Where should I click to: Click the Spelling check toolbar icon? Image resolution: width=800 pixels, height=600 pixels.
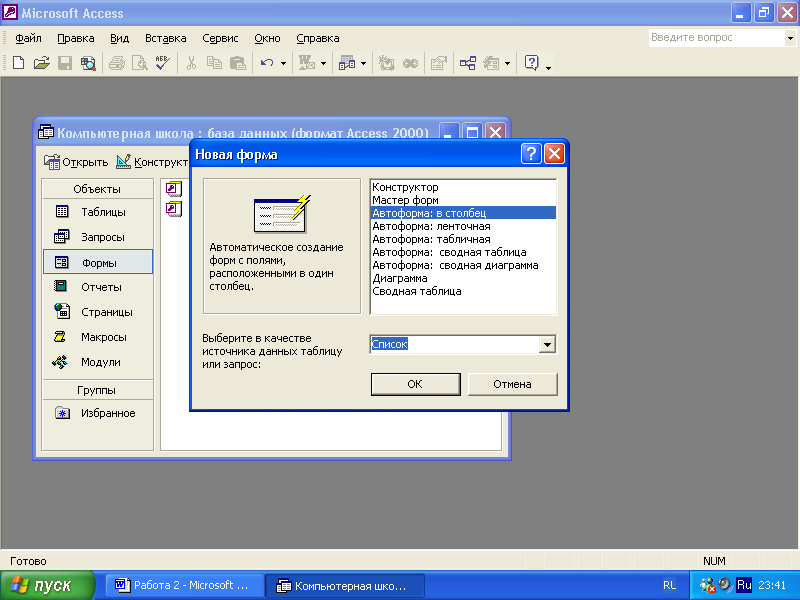pos(163,63)
